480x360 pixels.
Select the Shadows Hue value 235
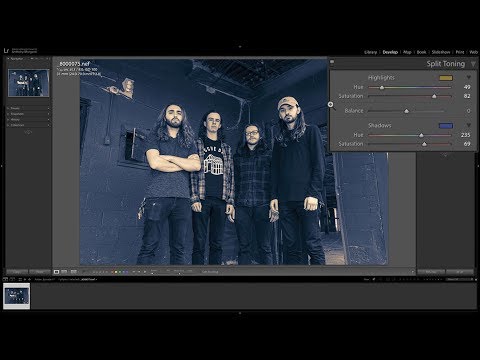[466, 135]
